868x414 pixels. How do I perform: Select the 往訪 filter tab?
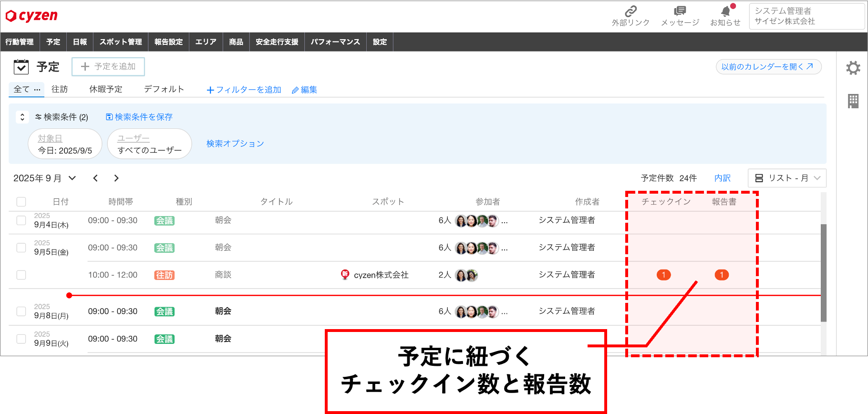click(60, 89)
